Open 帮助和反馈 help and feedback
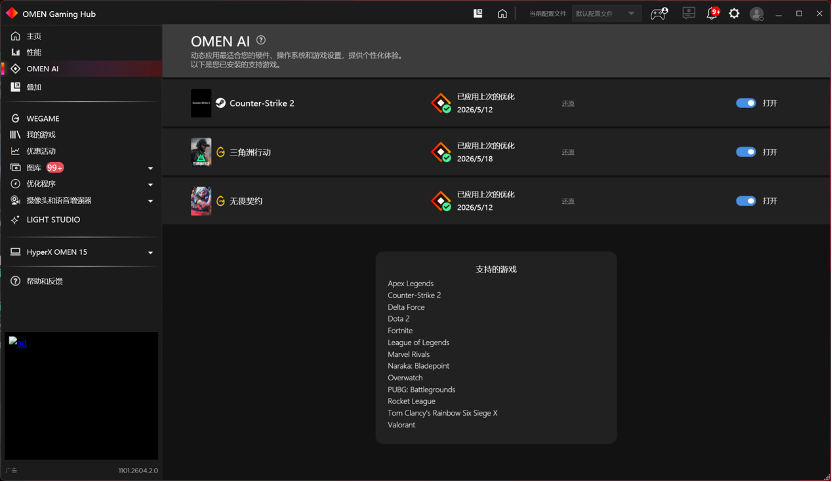The image size is (832, 482). 44,281
